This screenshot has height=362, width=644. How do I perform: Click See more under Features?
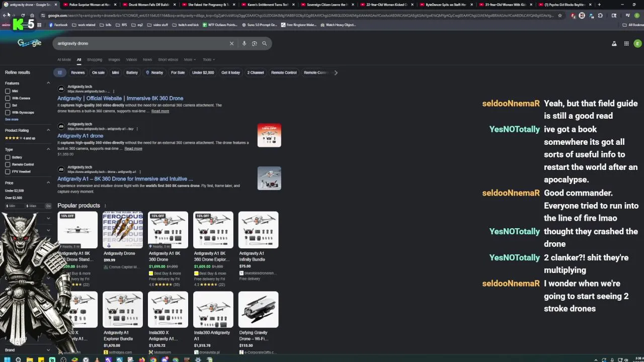(x=12, y=119)
